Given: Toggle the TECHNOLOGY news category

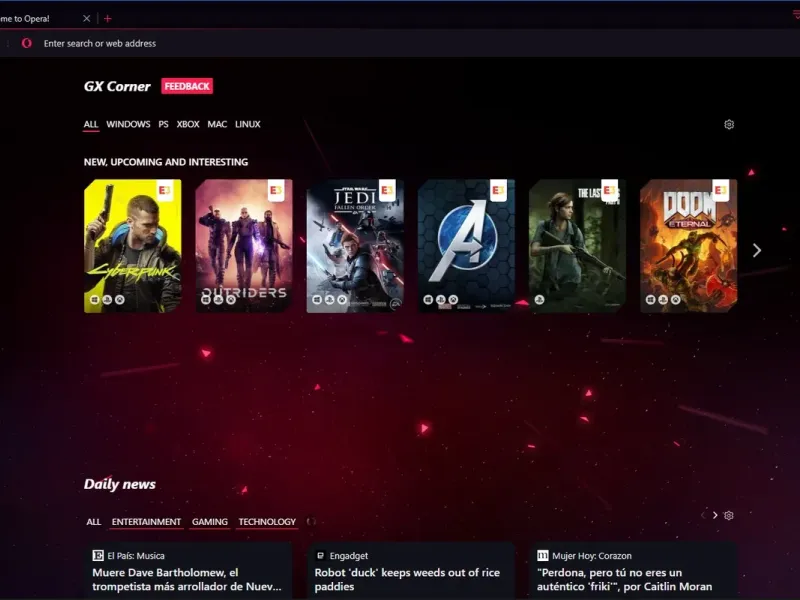Looking at the screenshot, I should 267,522.
